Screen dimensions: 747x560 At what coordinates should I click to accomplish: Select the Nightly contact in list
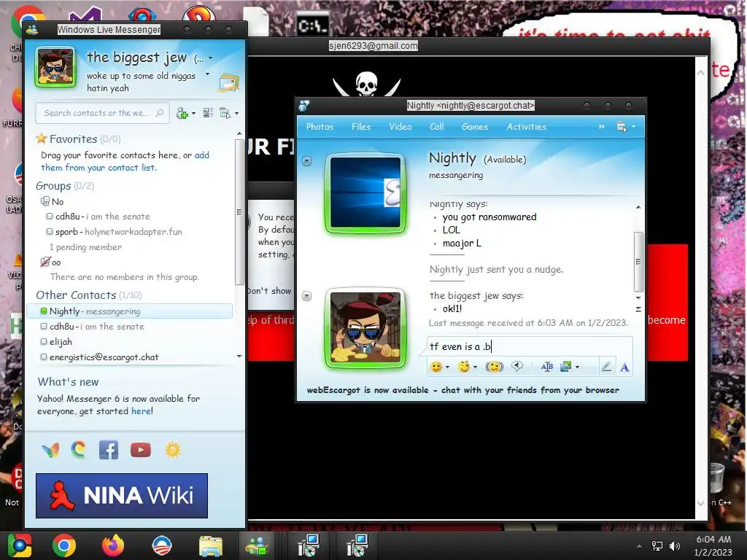pyautogui.click(x=130, y=311)
